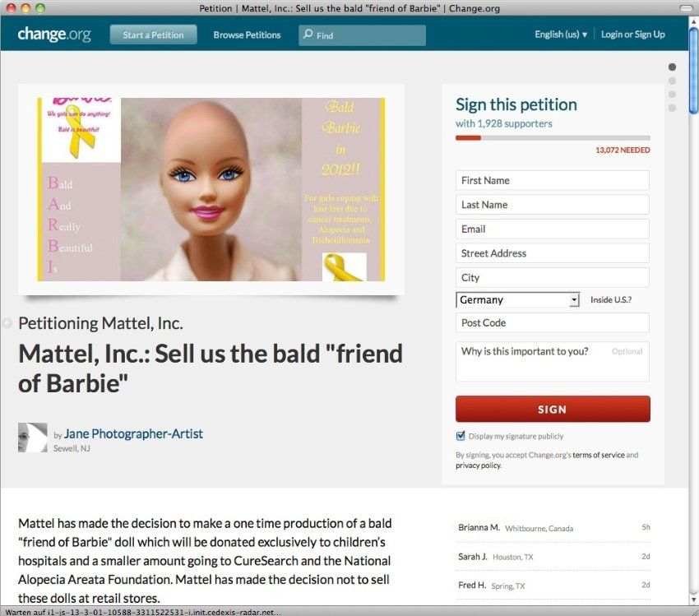
Task: Click the last page-navigation dot
Action: pos(672,108)
